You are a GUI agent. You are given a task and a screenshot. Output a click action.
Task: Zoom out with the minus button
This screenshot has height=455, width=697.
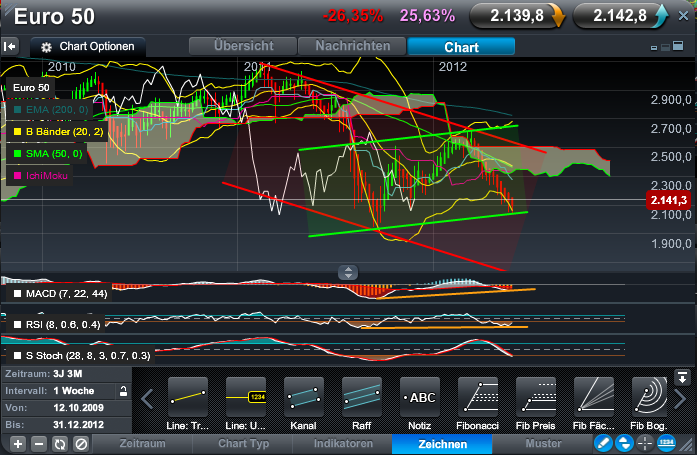[x=39, y=444]
